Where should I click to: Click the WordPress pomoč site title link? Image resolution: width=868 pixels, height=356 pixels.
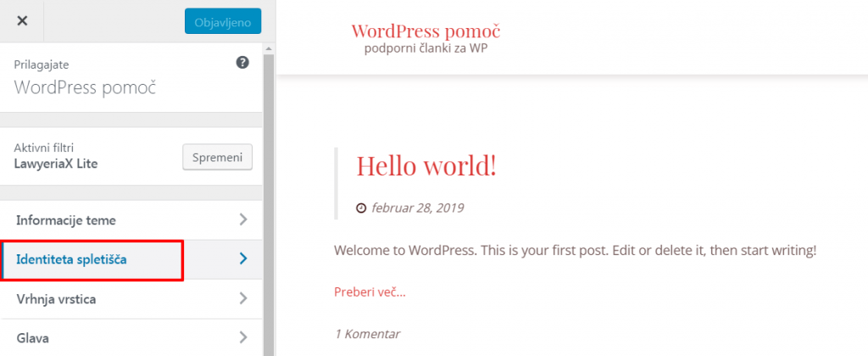pyautogui.click(x=426, y=31)
